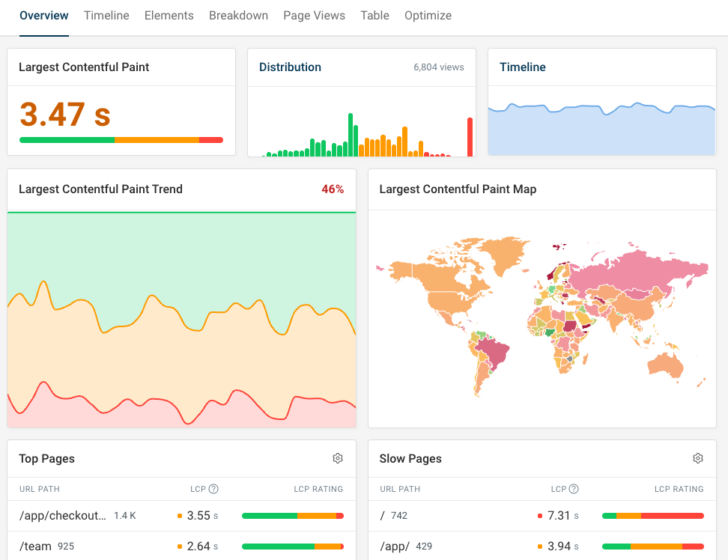Open the Slow Pages settings gear
Screen dimensions: 728x560
698,457
